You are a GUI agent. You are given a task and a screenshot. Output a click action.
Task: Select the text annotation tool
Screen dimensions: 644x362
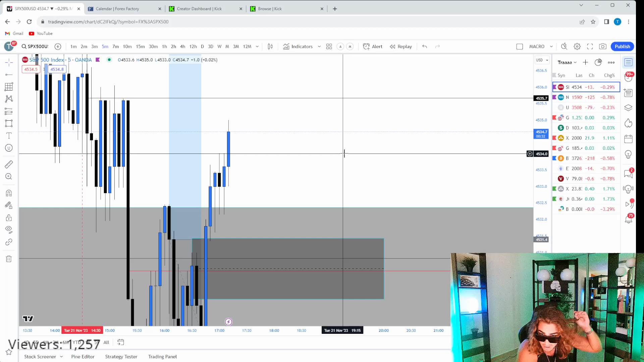[9, 135]
